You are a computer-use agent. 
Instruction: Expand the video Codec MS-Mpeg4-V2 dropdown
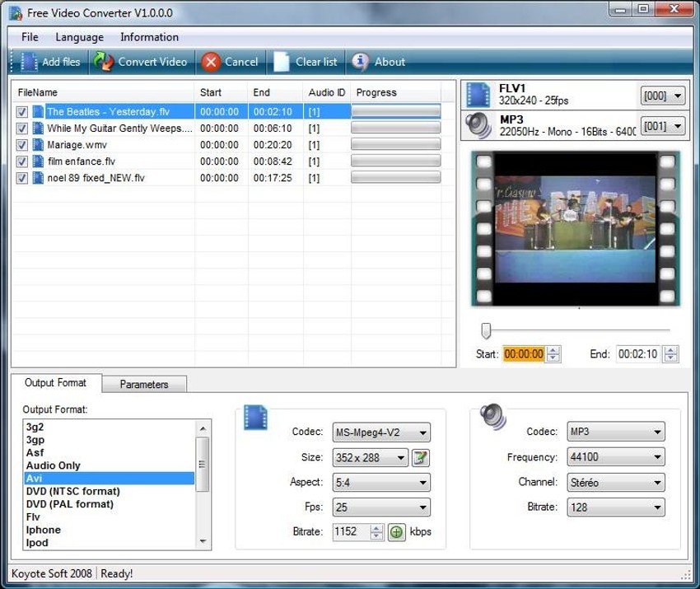380,432
